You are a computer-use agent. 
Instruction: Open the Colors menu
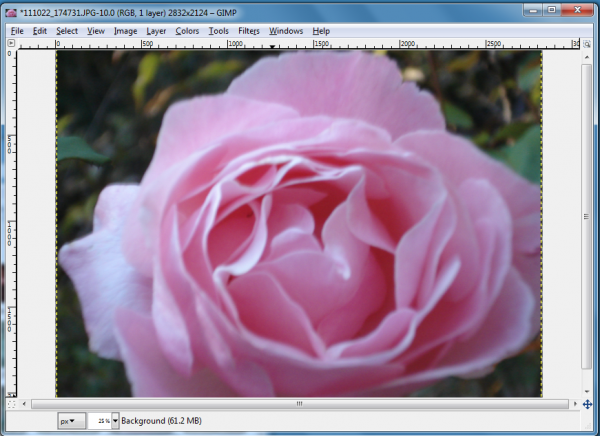point(187,31)
